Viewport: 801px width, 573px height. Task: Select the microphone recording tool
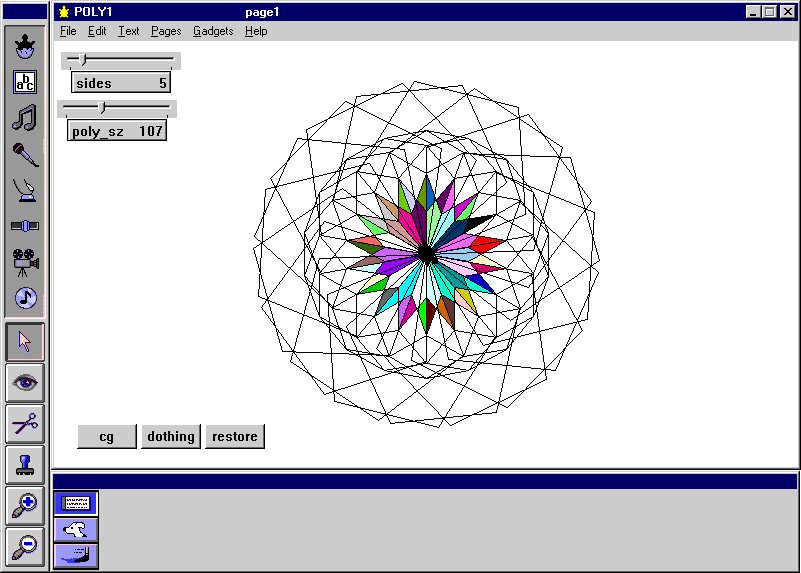click(25, 154)
